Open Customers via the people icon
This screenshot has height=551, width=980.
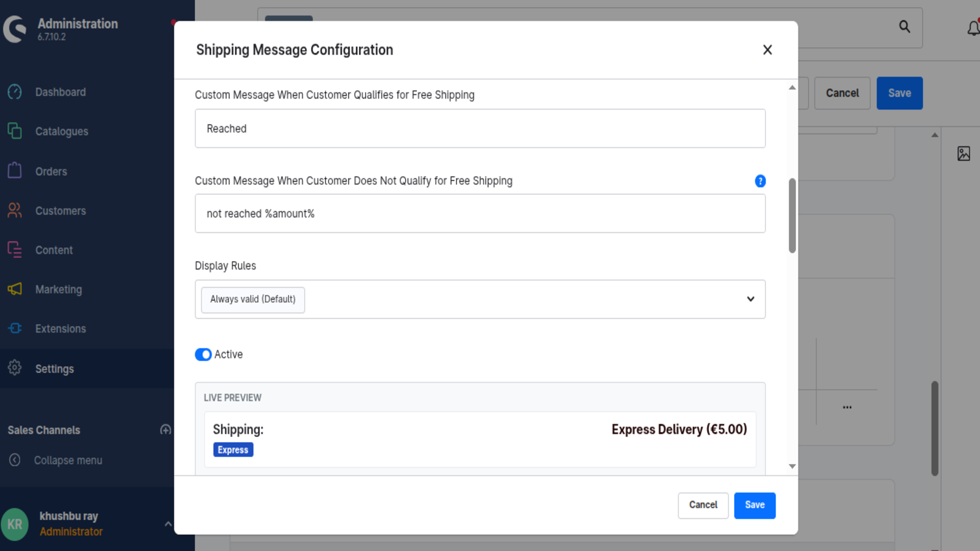(15, 210)
